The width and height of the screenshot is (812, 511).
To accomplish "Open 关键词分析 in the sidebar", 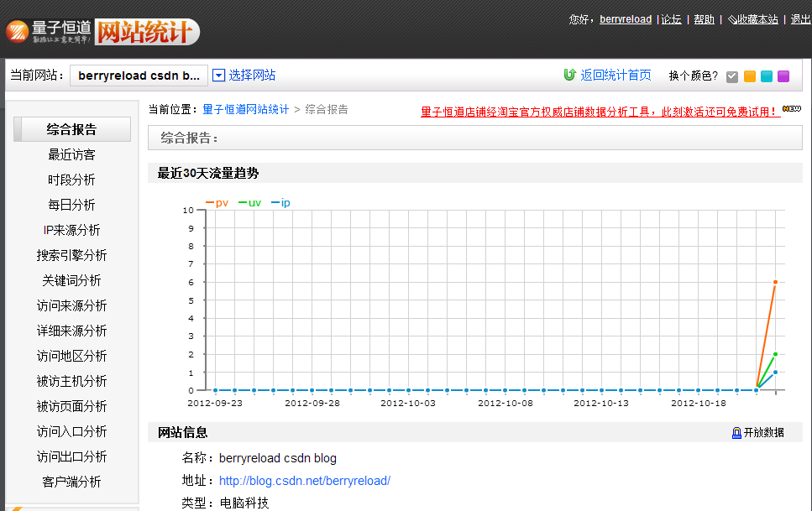I will (x=72, y=280).
